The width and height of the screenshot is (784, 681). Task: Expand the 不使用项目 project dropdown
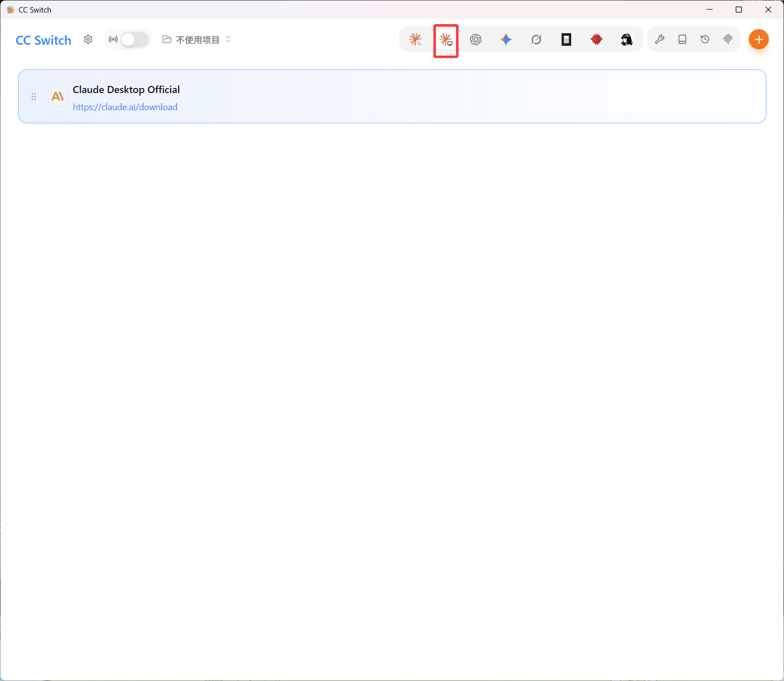point(197,39)
